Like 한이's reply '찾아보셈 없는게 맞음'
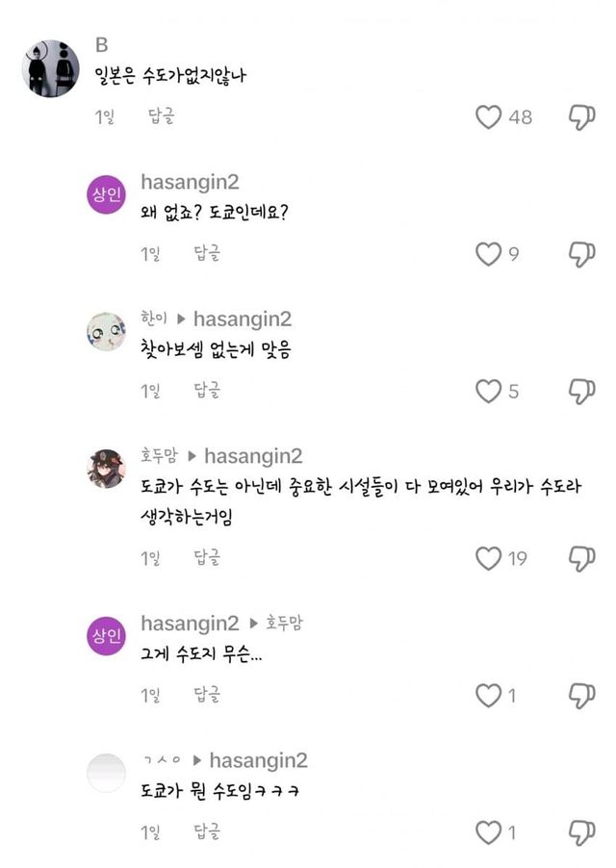 [x=489, y=391]
